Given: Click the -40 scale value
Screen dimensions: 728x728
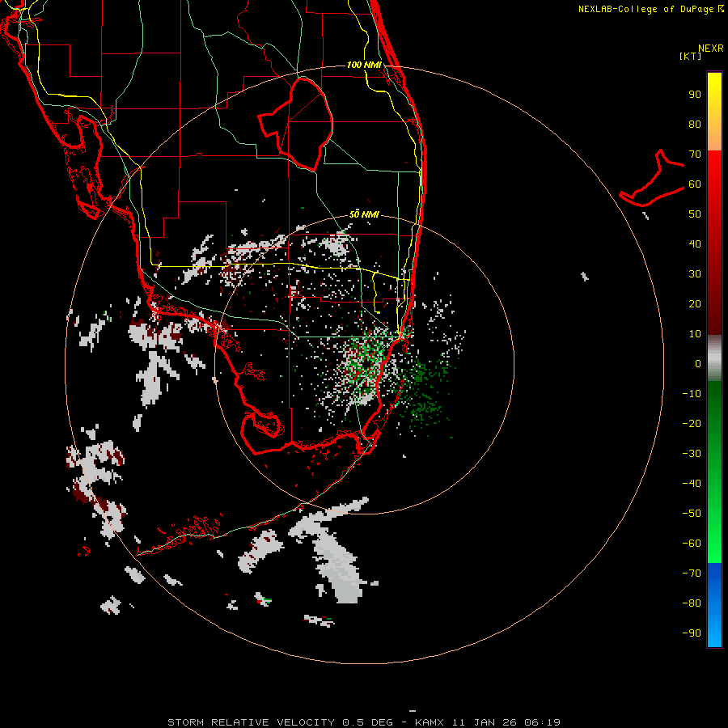Looking at the screenshot, I should [x=692, y=484].
